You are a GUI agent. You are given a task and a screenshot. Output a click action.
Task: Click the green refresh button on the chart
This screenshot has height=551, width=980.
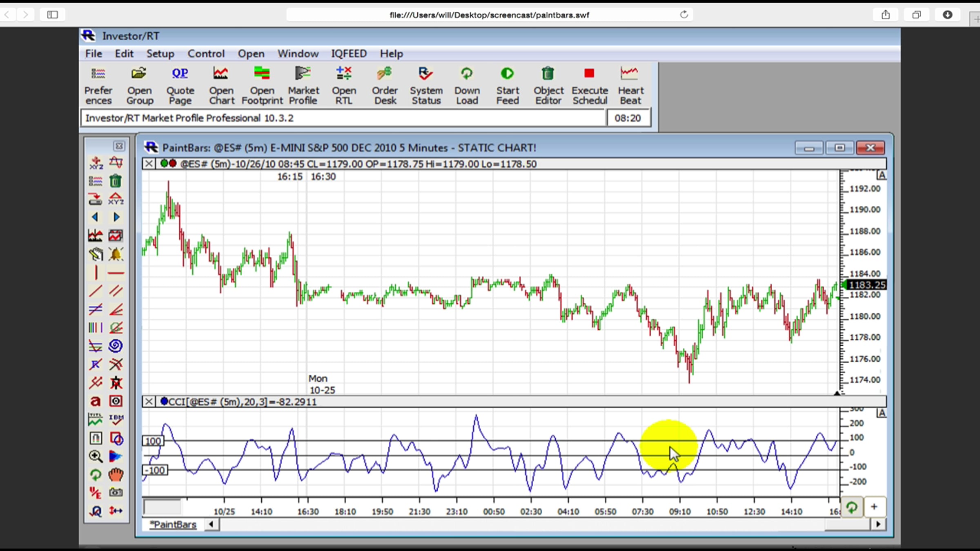(852, 507)
